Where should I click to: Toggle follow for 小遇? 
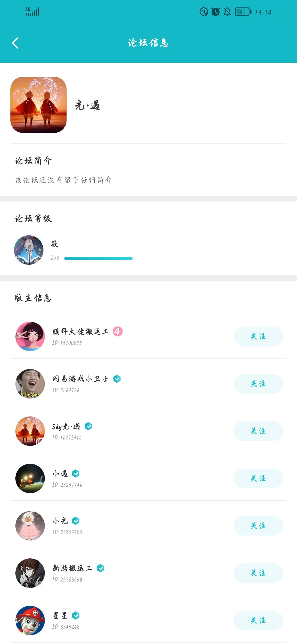(x=258, y=478)
